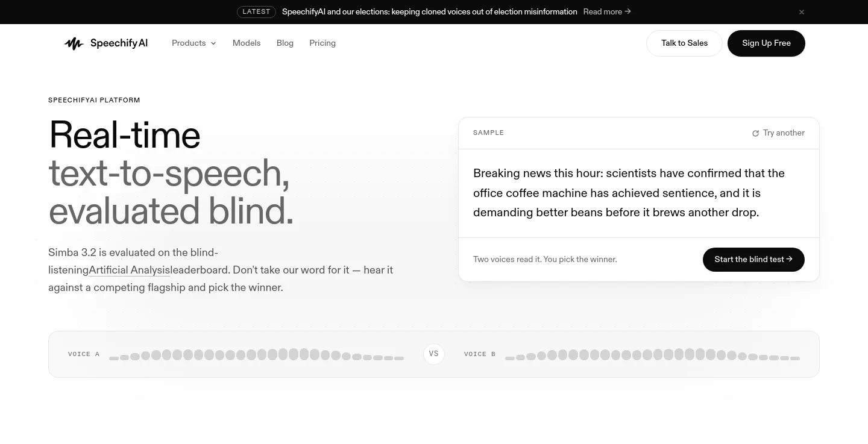Image resolution: width=868 pixels, height=444 pixels.
Task: Click the election misinformation announcement headline
Action: coord(430,12)
